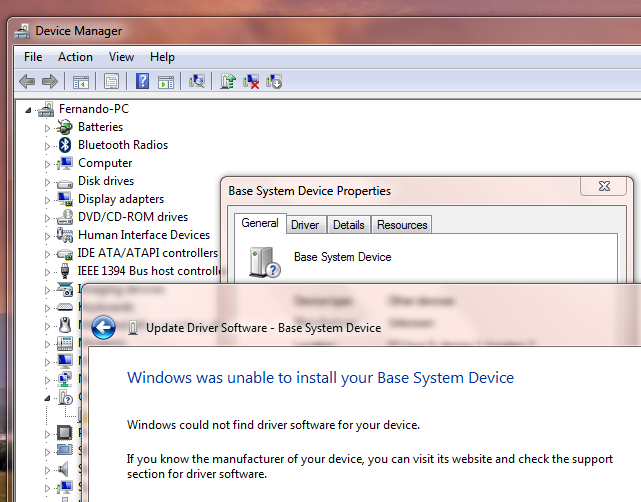Screen dimensions: 641x502
Task: Expand the Human Interface Devices category
Action: 47,236
